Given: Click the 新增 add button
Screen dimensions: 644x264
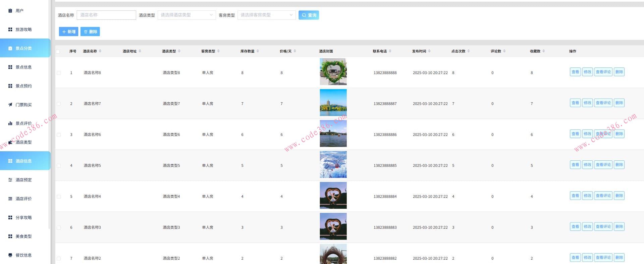Looking at the screenshot, I should [68, 32].
